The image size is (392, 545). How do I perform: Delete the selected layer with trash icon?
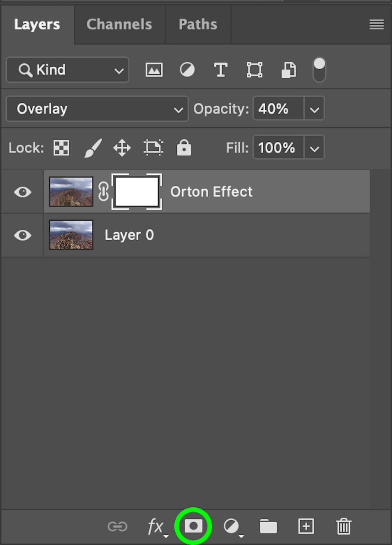pos(344,527)
